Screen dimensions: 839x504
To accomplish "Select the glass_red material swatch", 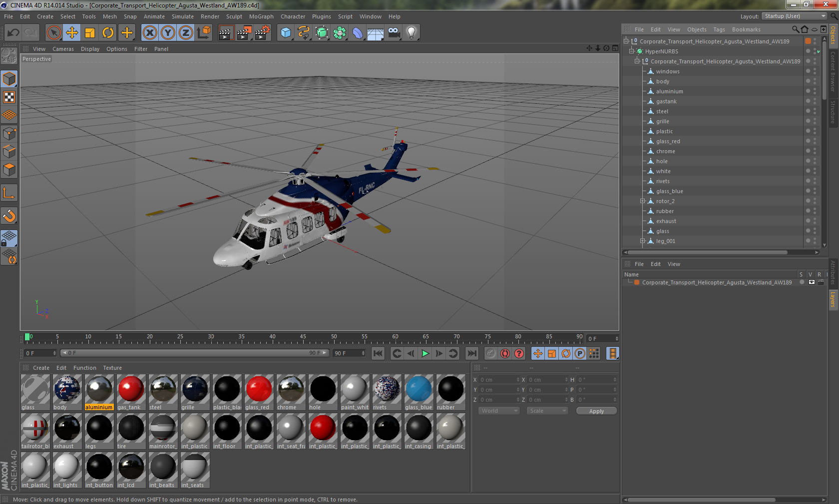I will point(259,392).
